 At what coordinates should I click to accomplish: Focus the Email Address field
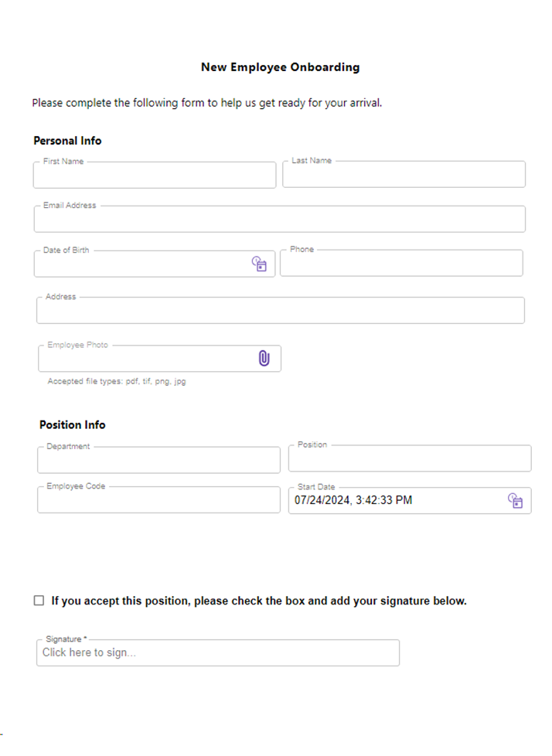coord(280,219)
